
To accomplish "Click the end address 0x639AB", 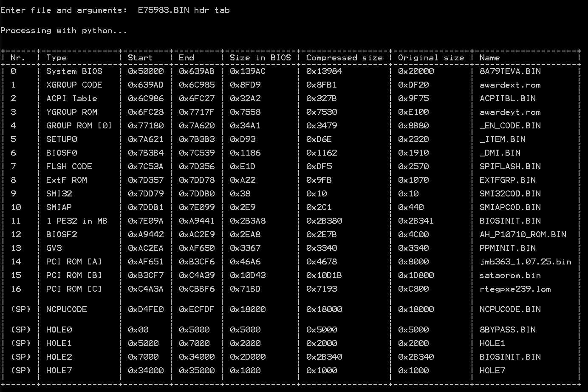I will 197,71.
